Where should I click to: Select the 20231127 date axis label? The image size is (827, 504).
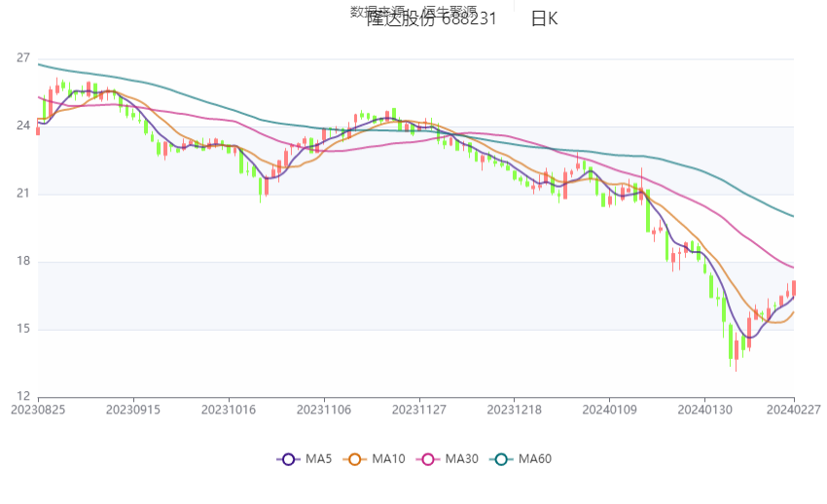(x=419, y=410)
